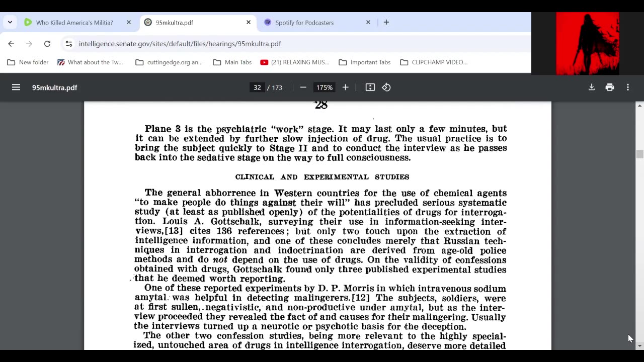Viewport: 644px width, 362px height.
Task: Close the Spotify for Podcasters tab
Action: (368, 22)
